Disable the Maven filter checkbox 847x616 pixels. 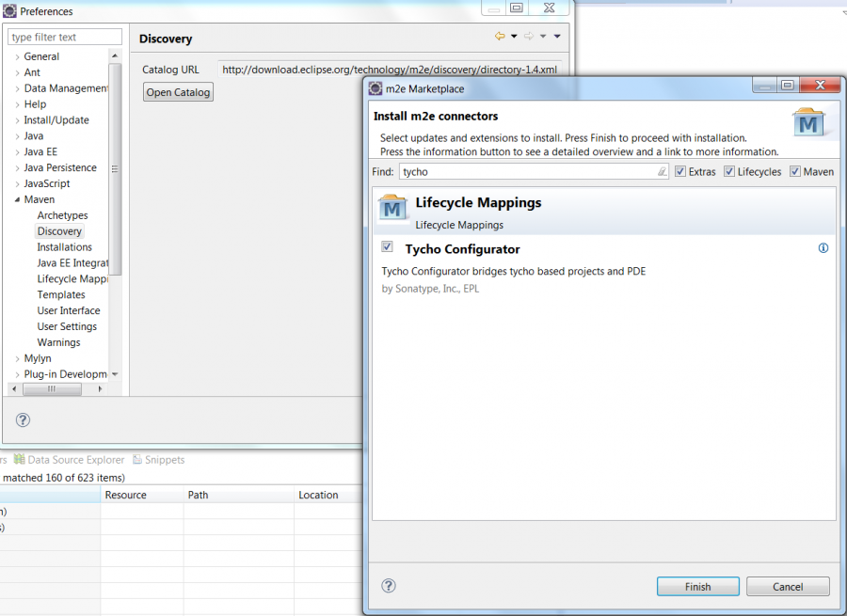click(x=795, y=172)
